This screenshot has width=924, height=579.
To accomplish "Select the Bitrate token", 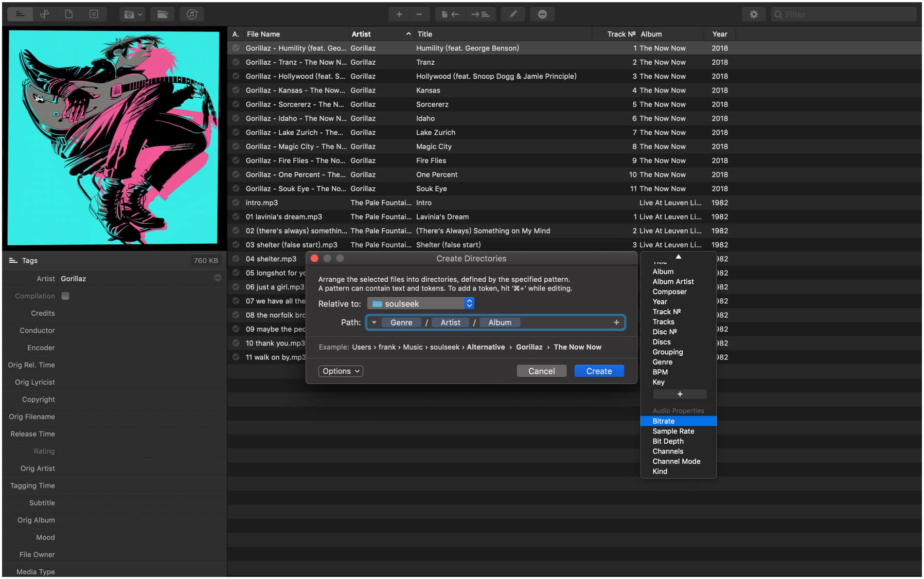I will click(678, 421).
